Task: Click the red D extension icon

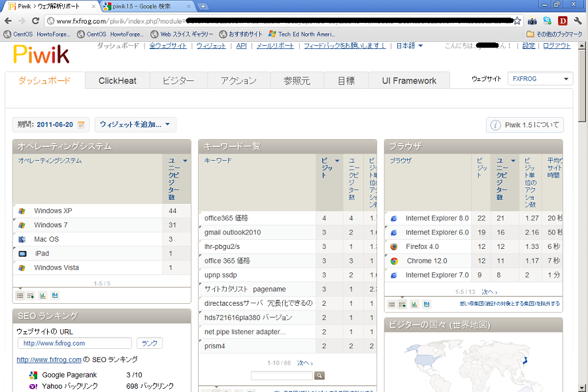Action: pyautogui.click(x=562, y=21)
